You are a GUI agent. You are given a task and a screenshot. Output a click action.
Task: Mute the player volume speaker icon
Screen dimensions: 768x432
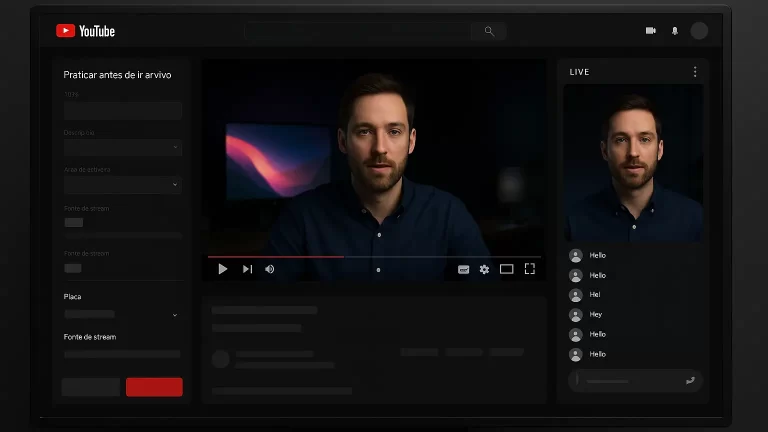pyautogui.click(x=270, y=269)
